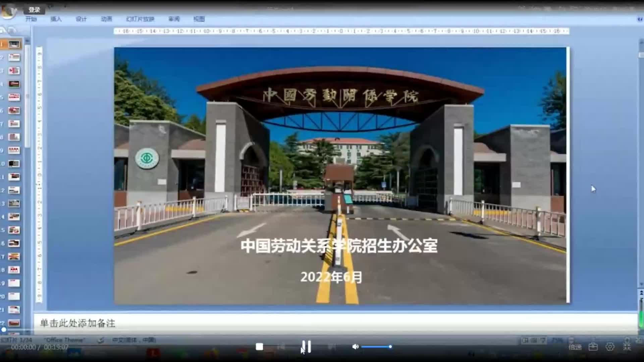This screenshot has height=362, width=644.
Task: Select slide 11 thumbnail
Action: point(14,177)
